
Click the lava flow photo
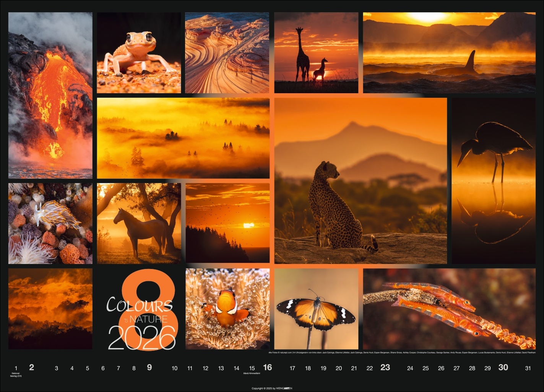(50, 95)
